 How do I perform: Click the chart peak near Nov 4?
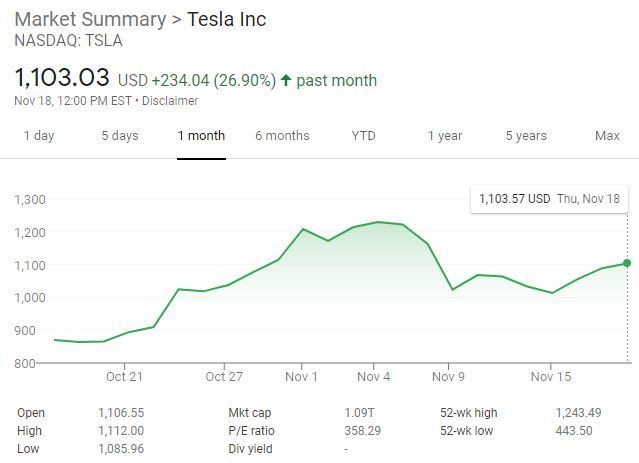pyautogui.click(x=380, y=222)
